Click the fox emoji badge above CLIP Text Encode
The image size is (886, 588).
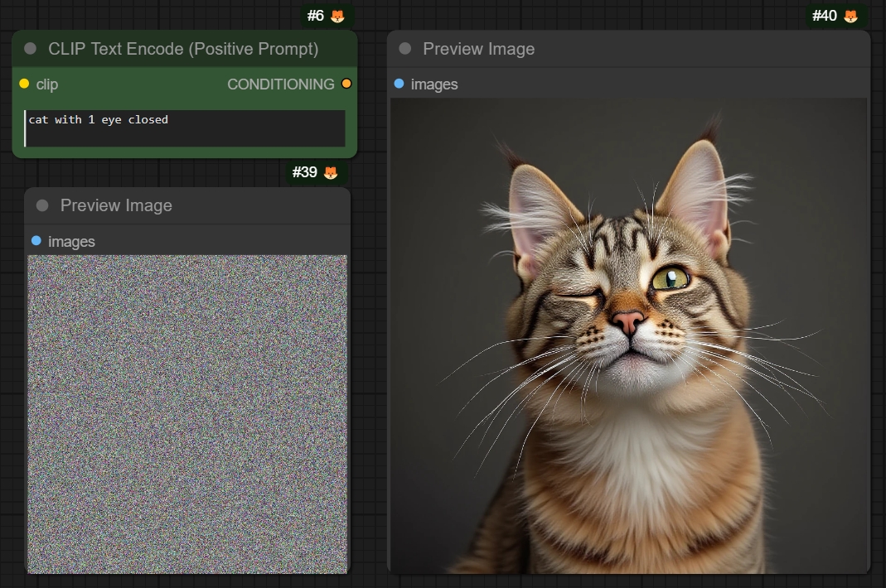click(336, 15)
